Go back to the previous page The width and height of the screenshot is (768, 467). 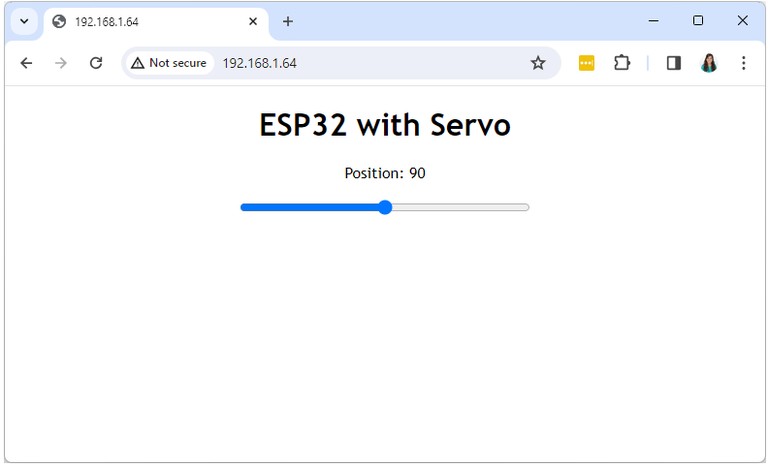coord(26,63)
